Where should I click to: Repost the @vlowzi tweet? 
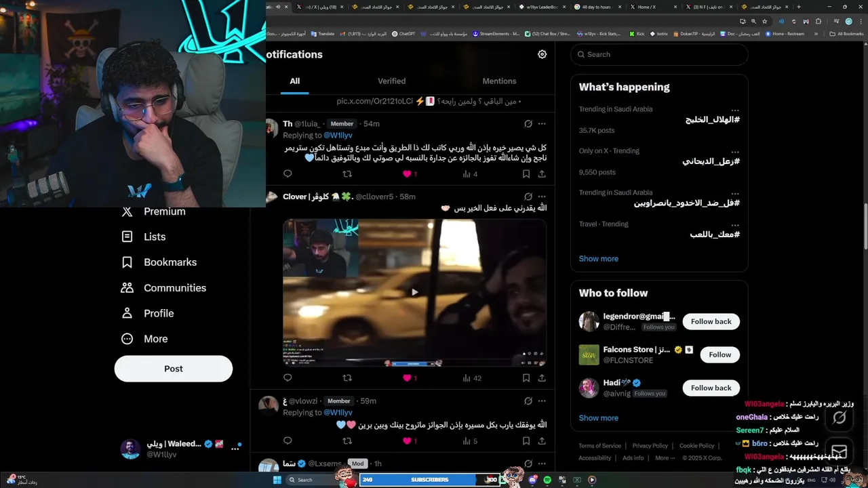(347, 441)
